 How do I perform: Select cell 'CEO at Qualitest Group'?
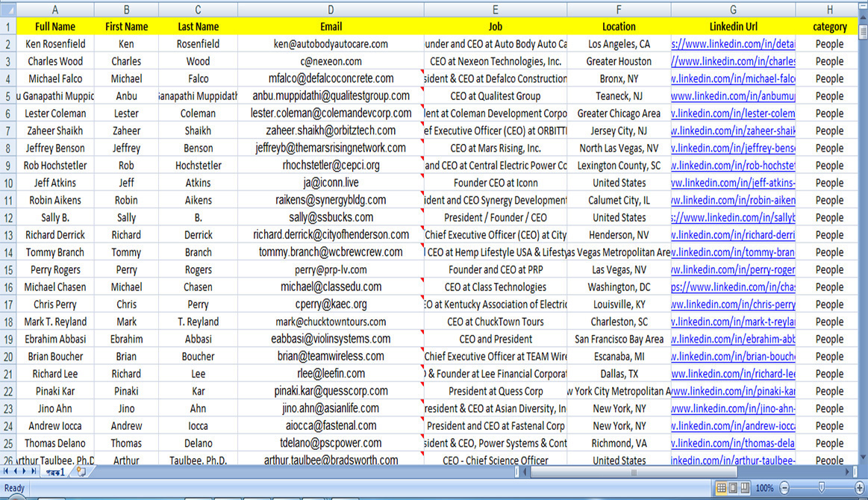click(495, 96)
